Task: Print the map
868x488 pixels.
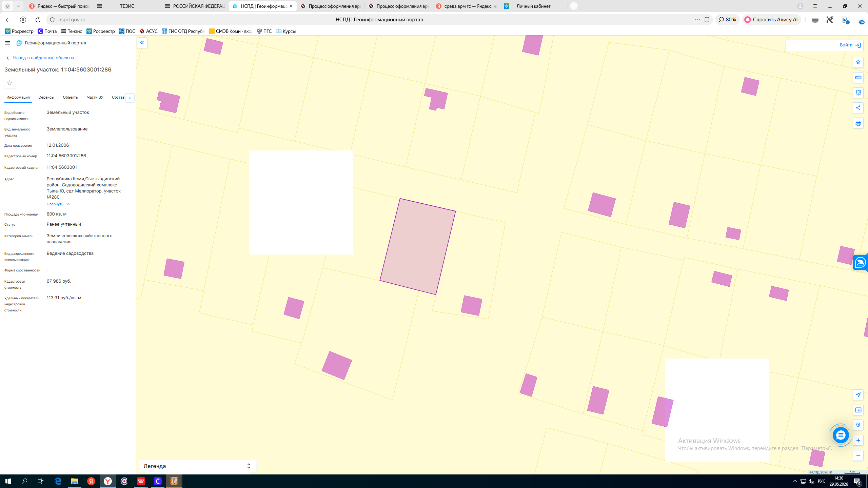Action: 858,123
